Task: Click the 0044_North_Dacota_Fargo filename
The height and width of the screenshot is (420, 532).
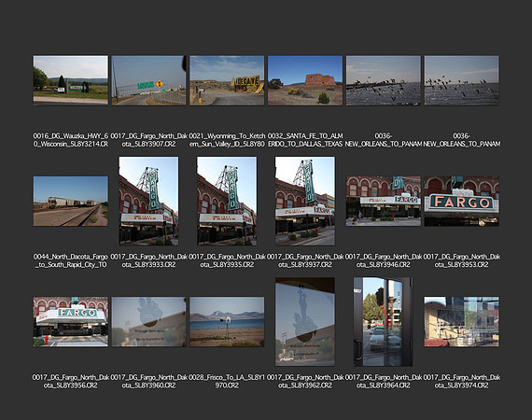Action: pyautogui.click(x=71, y=260)
